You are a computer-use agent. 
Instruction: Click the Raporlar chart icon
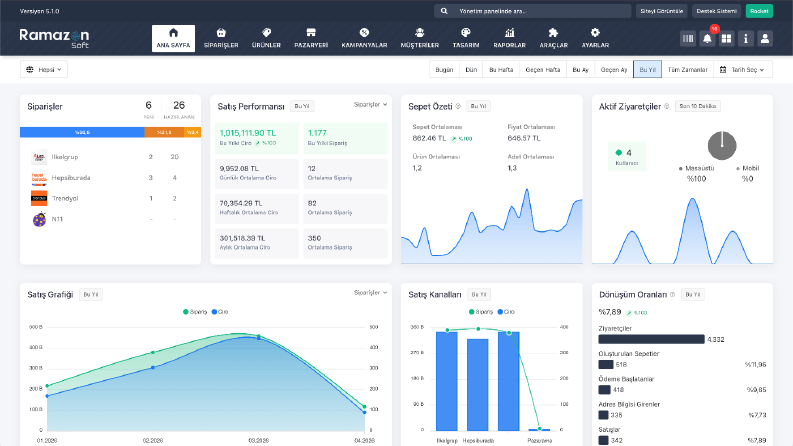coord(509,33)
